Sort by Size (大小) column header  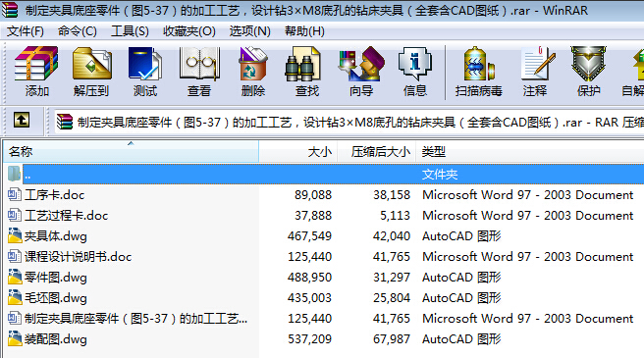298,151
